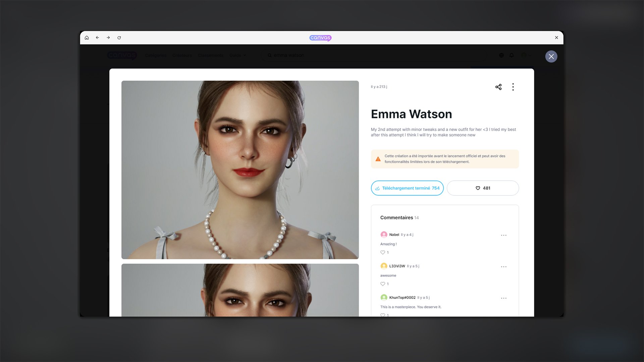Click the dimmed Canvas logo in the page header
The height and width of the screenshot is (362, 644).
tap(122, 55)
